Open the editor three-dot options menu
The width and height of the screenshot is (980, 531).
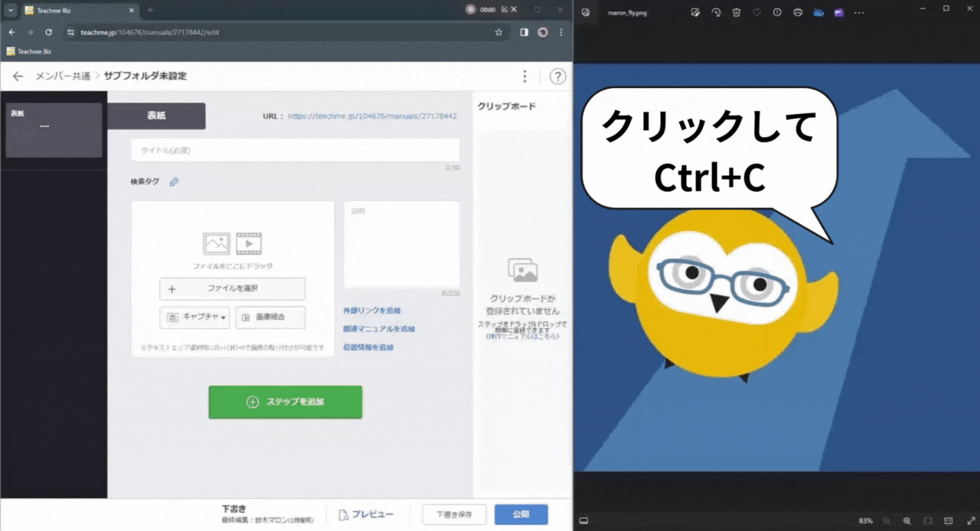pos(524,77)
